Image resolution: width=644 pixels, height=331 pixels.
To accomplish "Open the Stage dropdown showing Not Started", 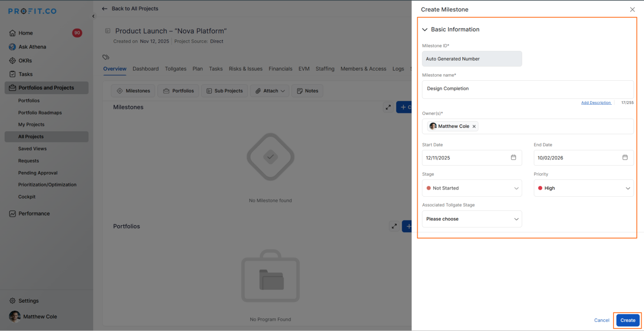I will coord(472,188).
